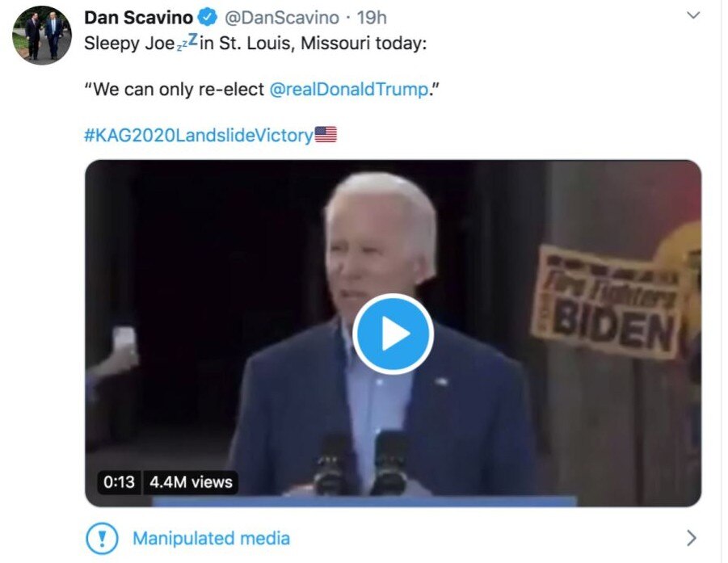Click the "Sleepy Joe" tweet text
Image resolution: width=728 pixels, height=563 pixels.
pos(124,44)
